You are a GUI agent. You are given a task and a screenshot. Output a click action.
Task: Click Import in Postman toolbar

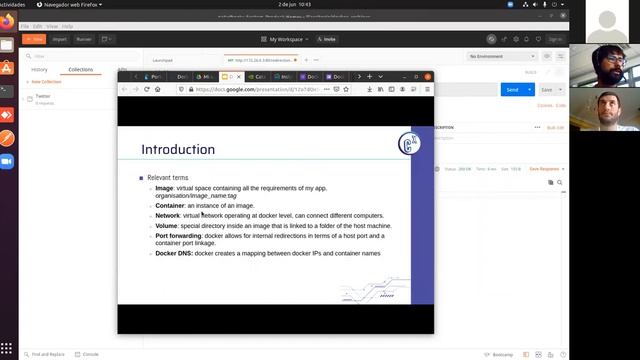pos(60,39)
